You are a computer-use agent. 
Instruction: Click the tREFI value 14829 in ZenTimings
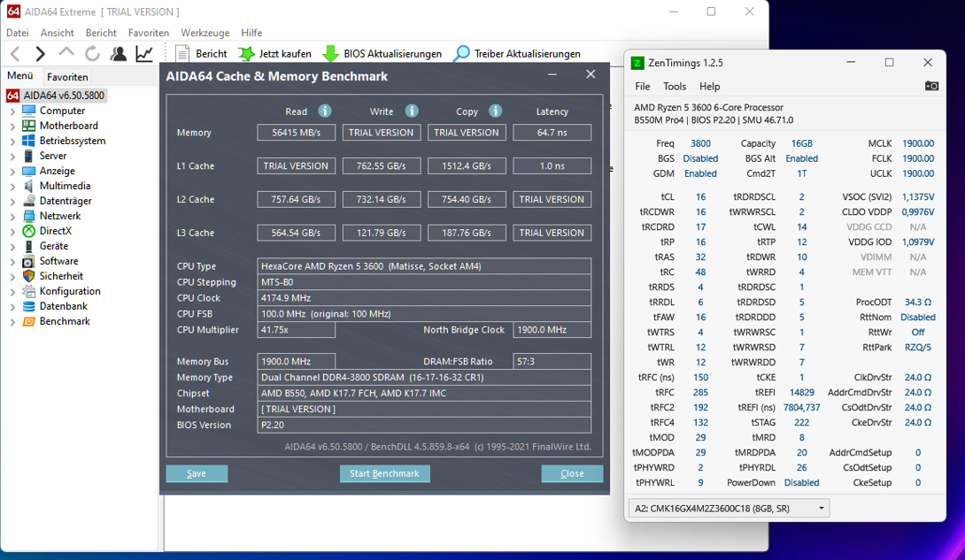[802, 392]
